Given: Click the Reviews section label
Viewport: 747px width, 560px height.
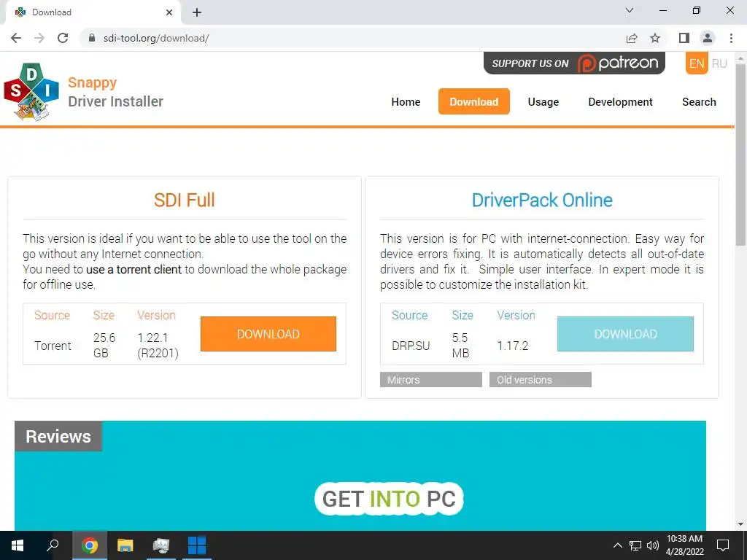Looking at the screenshot, I should click(x=58, y=436).
